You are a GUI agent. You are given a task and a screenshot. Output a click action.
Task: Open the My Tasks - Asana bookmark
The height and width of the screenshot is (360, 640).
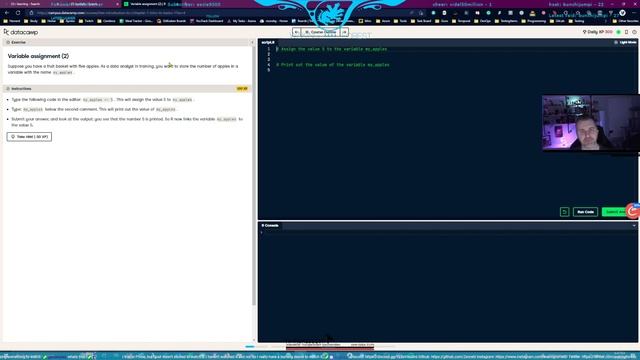click(x=242, y=21)
